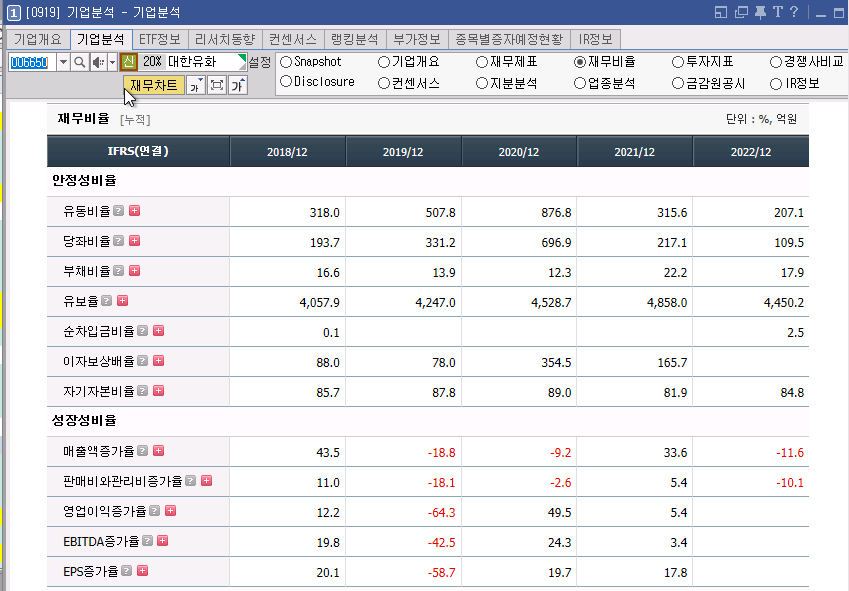Image resolution: width=849 pixels, height=591 pixels.
Task: Switch to the 기업개요 tab
Action: (38, 39)
